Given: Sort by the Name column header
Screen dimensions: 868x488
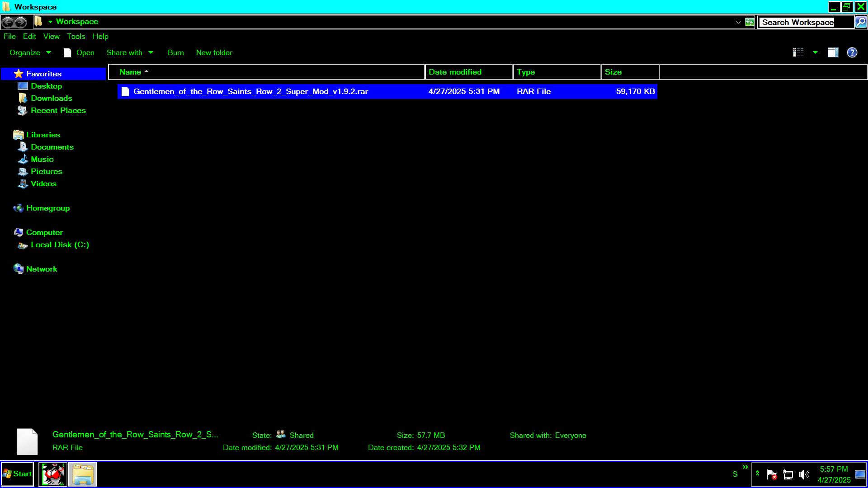Looking at the screenshot, I should 267,72.
